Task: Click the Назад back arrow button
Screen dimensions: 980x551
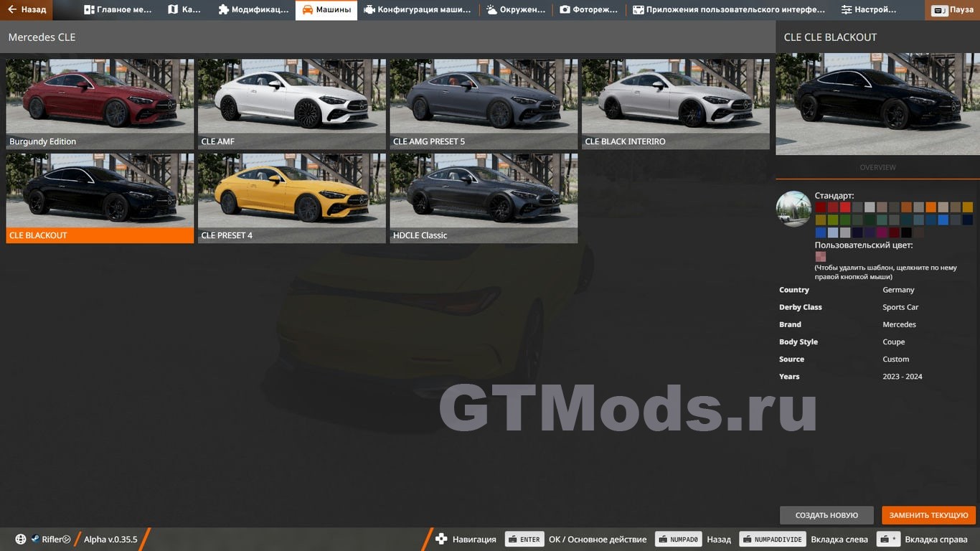Action: click(27, 10)
